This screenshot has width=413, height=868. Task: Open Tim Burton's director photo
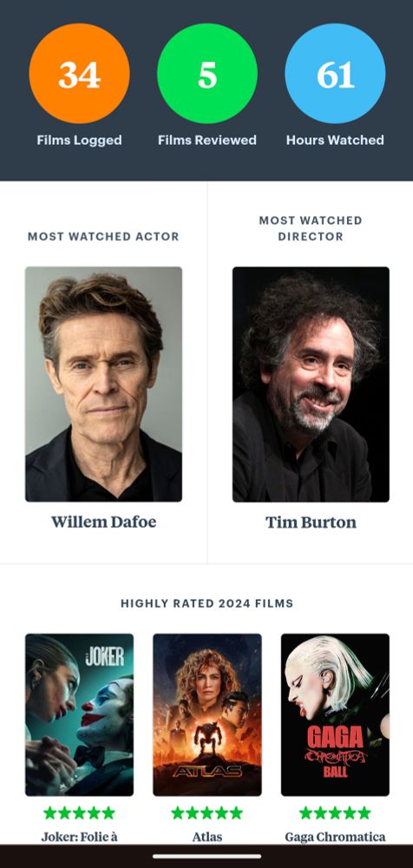[x=311, y=385]
